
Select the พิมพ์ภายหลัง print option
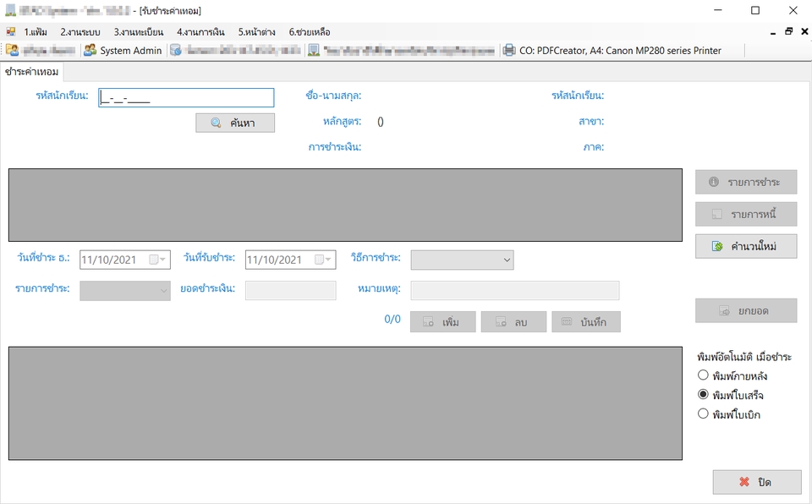tap(703, 375)
